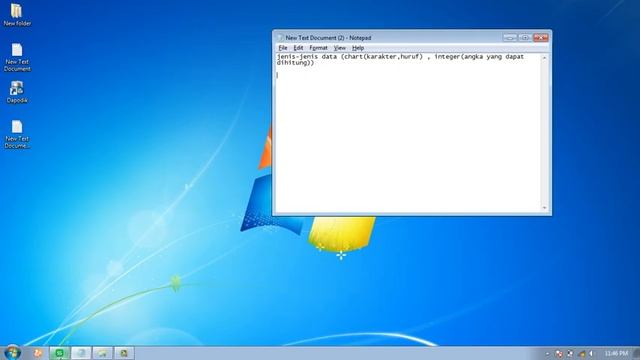The width and height of the screenshot is (640, 360).
Task: Close the Notepad window
Action: click(541, 38)
